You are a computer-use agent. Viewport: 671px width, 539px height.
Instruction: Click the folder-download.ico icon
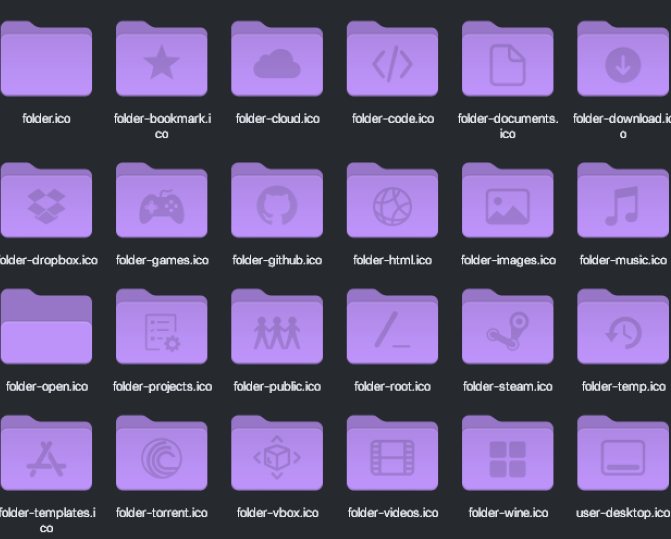click(x=623, y=64)
